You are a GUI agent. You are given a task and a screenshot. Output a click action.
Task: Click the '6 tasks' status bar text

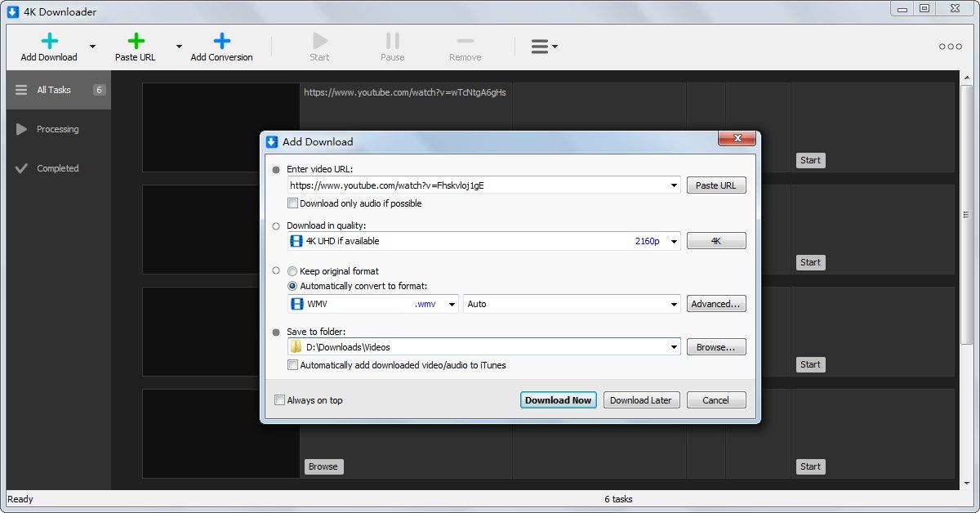click(618, 499)
